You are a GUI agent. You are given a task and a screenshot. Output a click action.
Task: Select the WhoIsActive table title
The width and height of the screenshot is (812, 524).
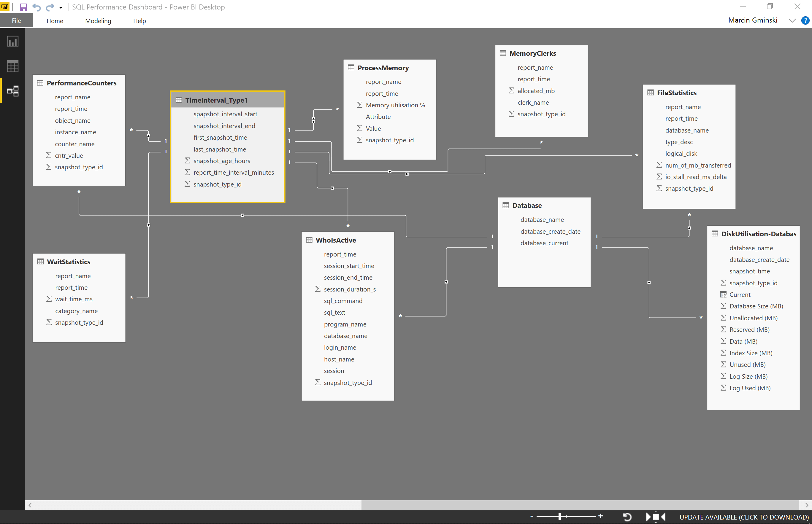[x=336, y=240]
